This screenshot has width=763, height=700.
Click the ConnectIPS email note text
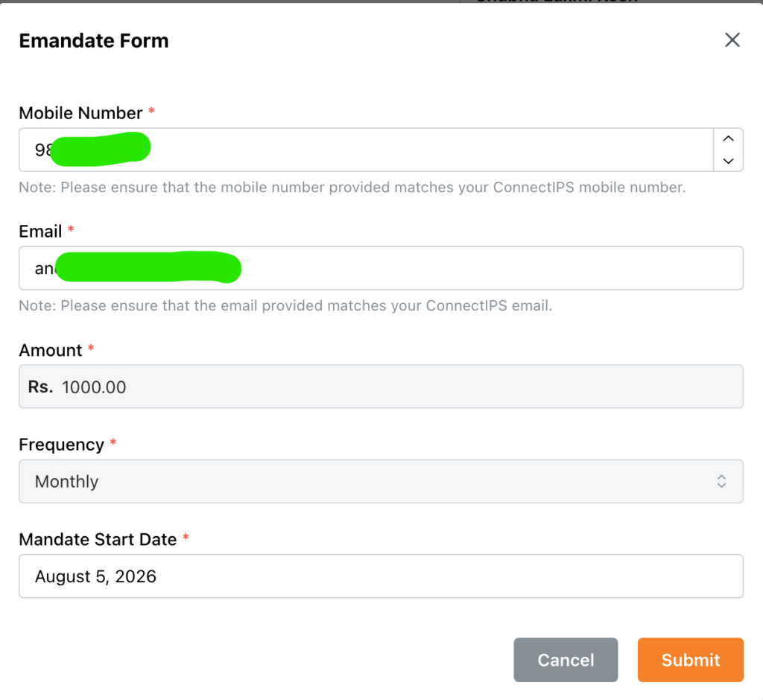point(285,305)
